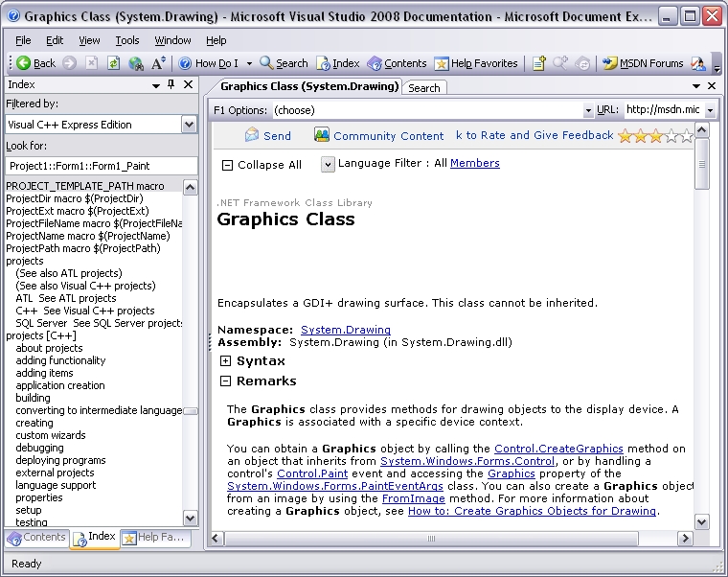This screenshot has height=577, width=728.
Task: Click the Add to Help Favorites icon
Action: click(x=539, y=63)
